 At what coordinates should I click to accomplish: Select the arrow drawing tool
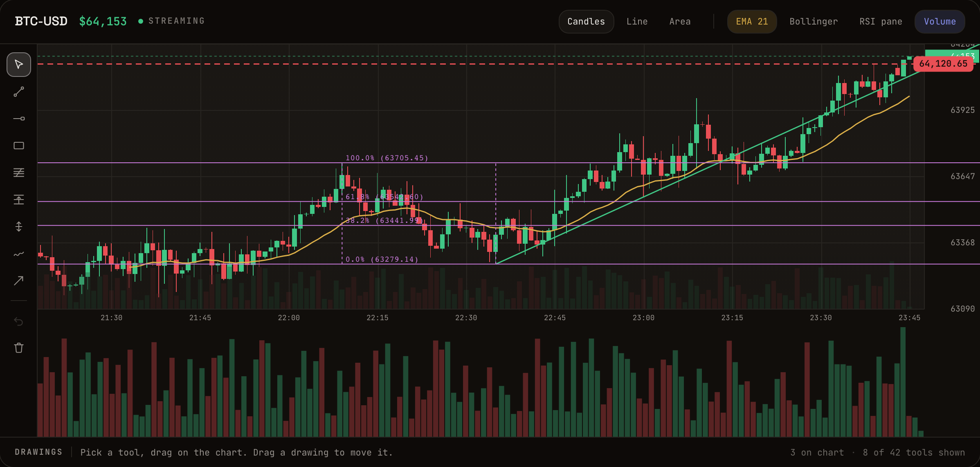point(19,281)
